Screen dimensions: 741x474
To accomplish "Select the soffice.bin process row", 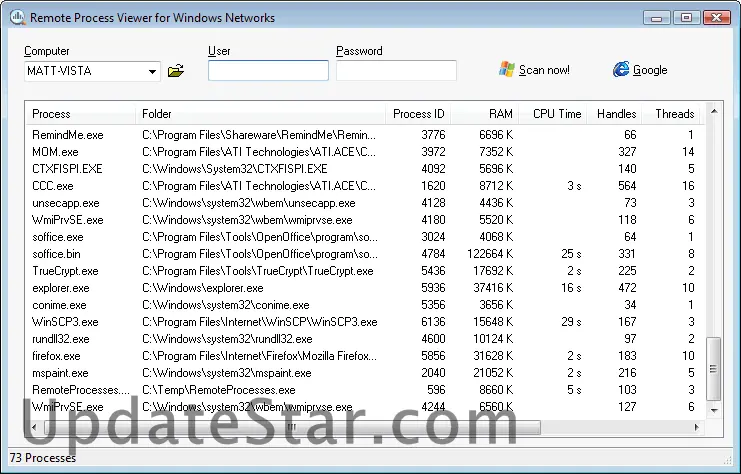I will [365, 254].
